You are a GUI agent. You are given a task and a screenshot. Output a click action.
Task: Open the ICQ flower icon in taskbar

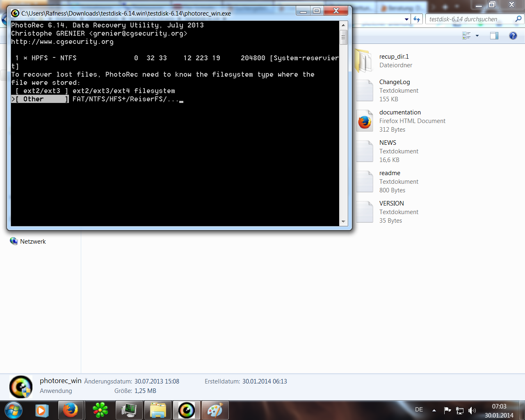100,410
